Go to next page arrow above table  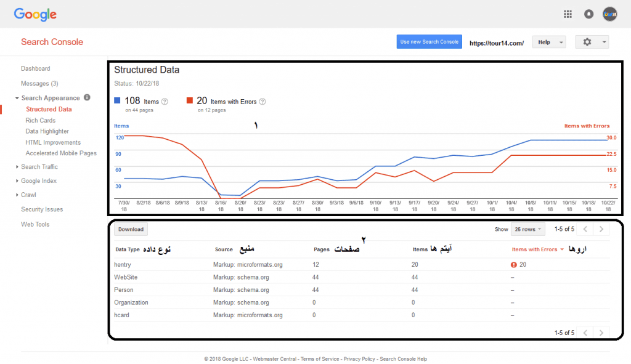click(x=601, y=229)
